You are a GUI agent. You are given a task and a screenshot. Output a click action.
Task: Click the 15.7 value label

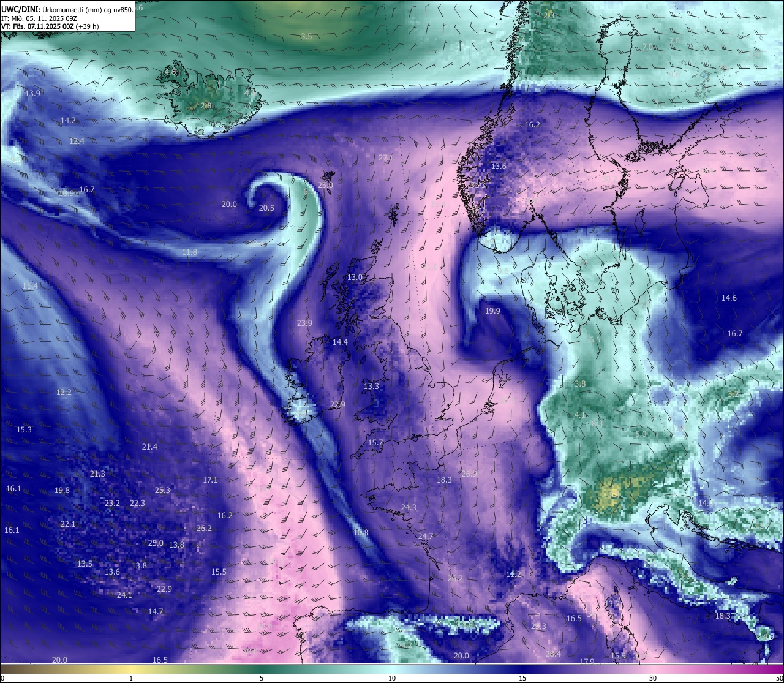[375, 443]
